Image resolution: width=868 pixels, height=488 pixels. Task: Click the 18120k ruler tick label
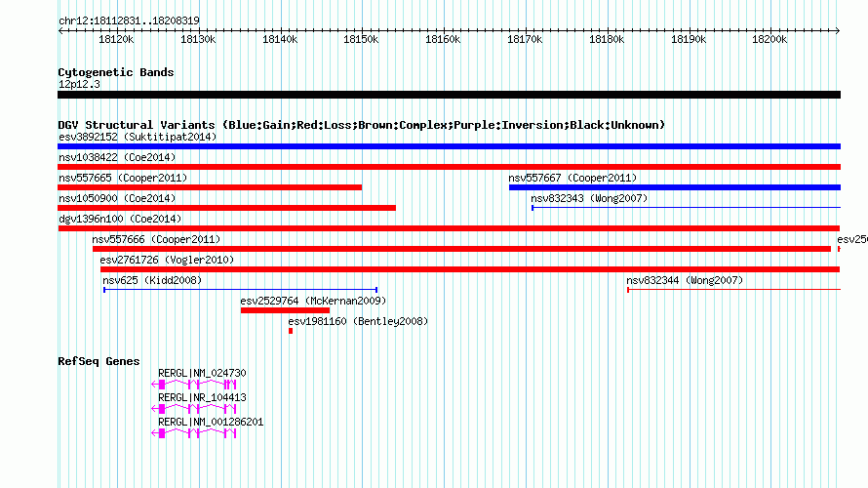[116, 39]
